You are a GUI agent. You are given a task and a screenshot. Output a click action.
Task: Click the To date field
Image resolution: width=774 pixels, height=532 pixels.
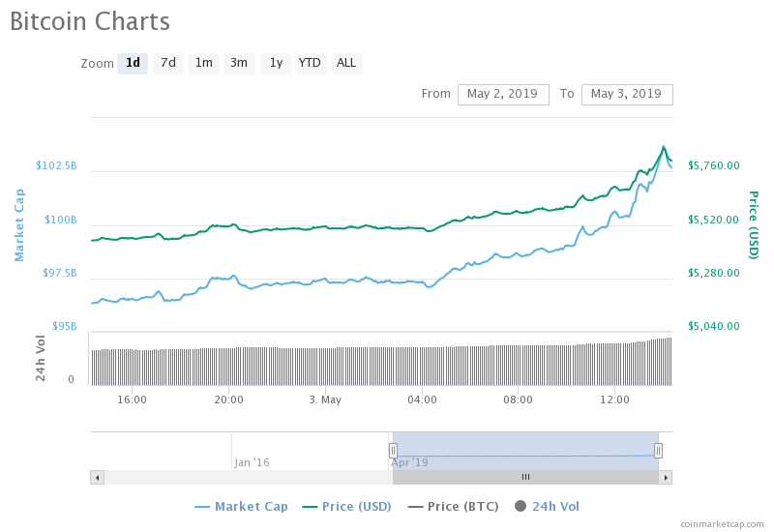pyautogui.click(x=626, y=94)
